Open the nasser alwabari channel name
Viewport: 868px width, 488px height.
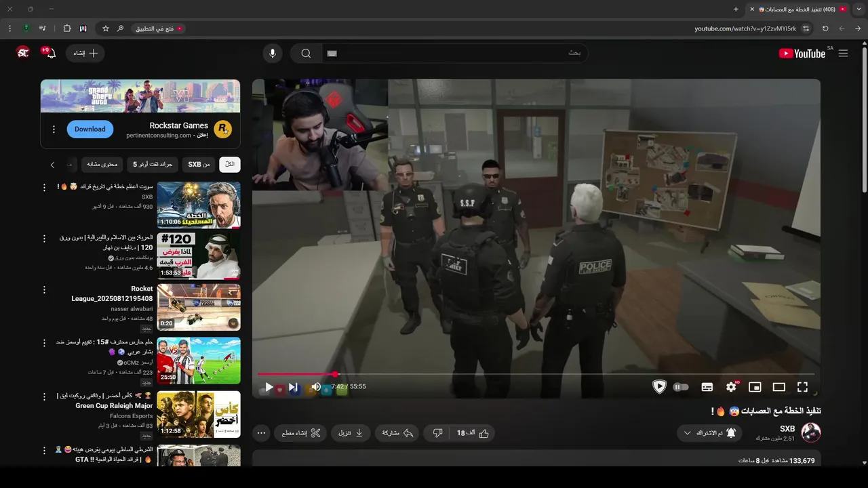pyautogui.click(x=132, y=309)
